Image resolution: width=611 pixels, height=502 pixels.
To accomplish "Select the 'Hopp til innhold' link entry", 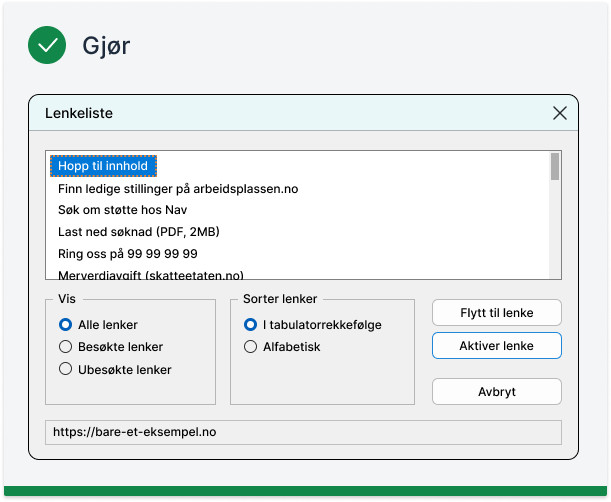I will click(x=103, y=166).
